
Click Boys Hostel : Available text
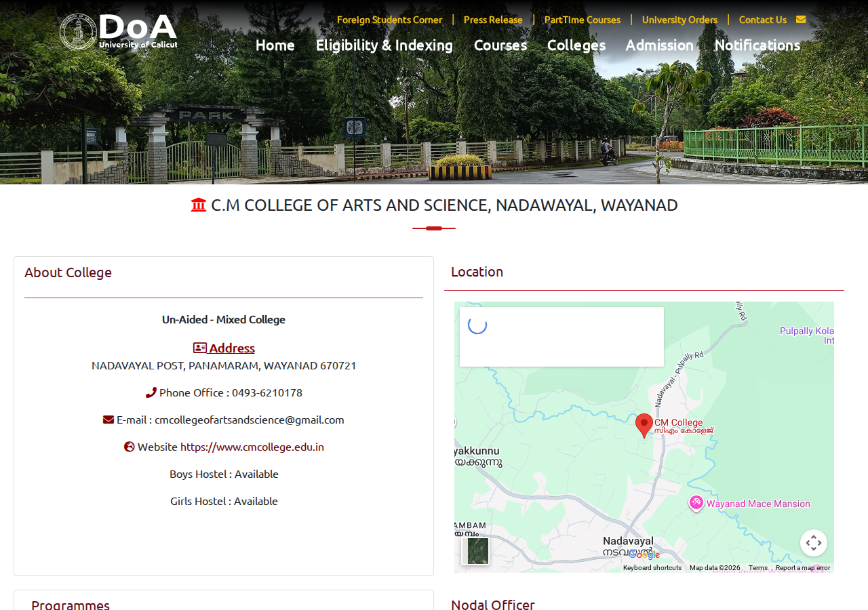click(224, 474)
